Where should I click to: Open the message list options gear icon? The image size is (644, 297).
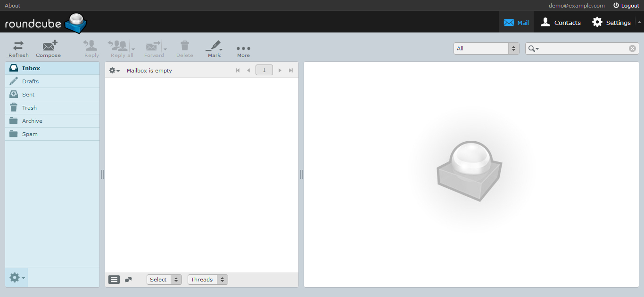tap(113, 70)
